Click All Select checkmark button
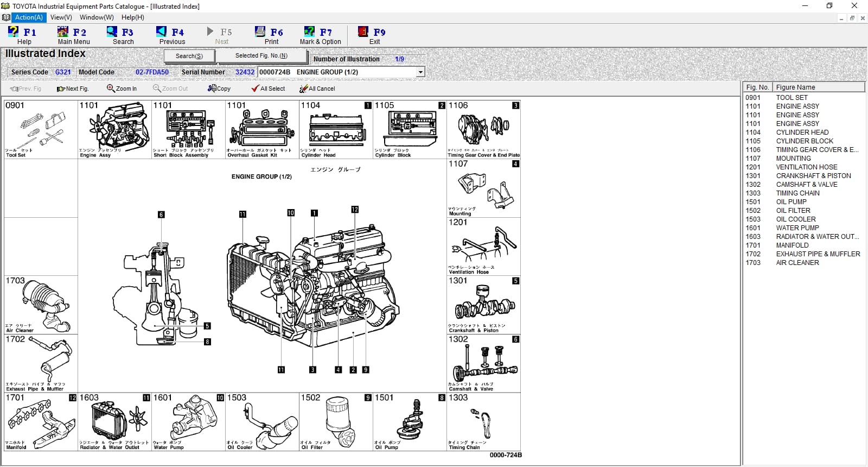This screenshot has height=467, width=868. tap(268, 89)
